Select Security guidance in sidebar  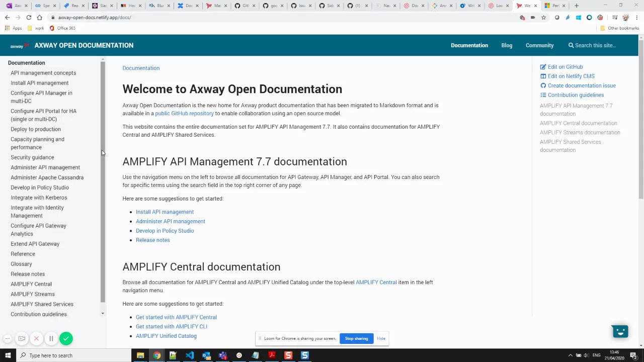click(32, 157)
